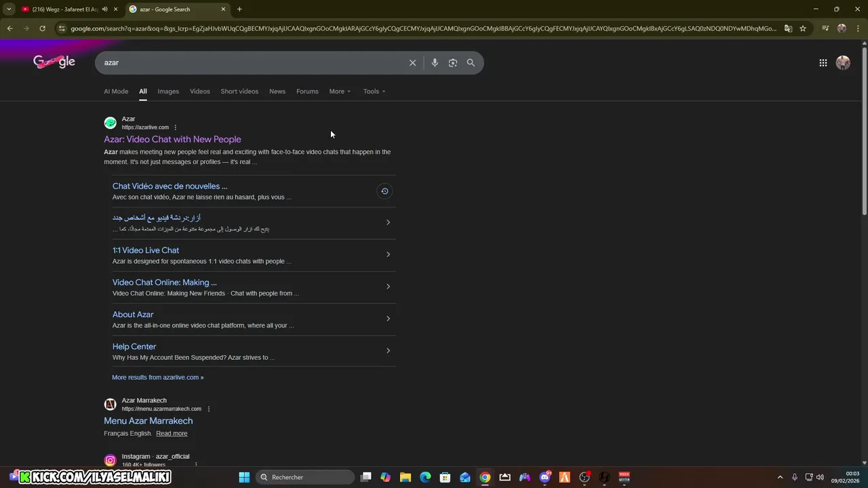This screenshot has width=868, height=488.
Task: Launch Microsoft Edge from the taskbar
Action: pyautogui.click(x=425, y=477)
